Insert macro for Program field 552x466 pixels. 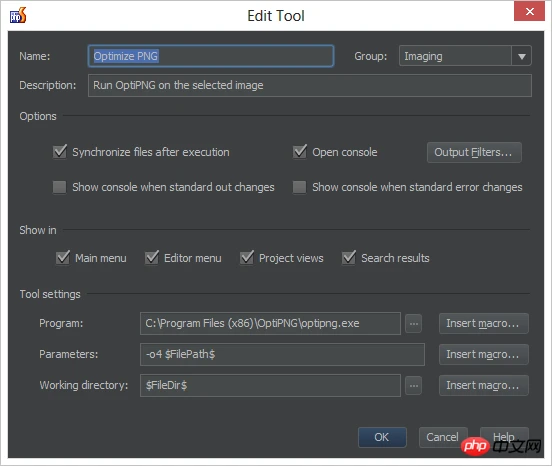483,323
